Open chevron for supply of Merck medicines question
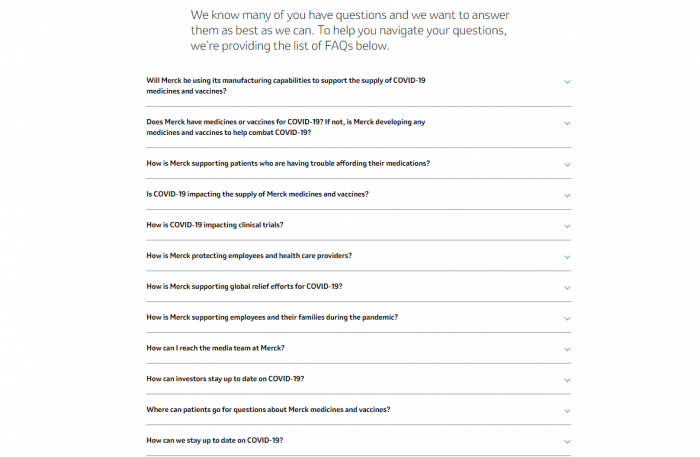The width and height of the screenshot is (700, 457). [567, 195]
